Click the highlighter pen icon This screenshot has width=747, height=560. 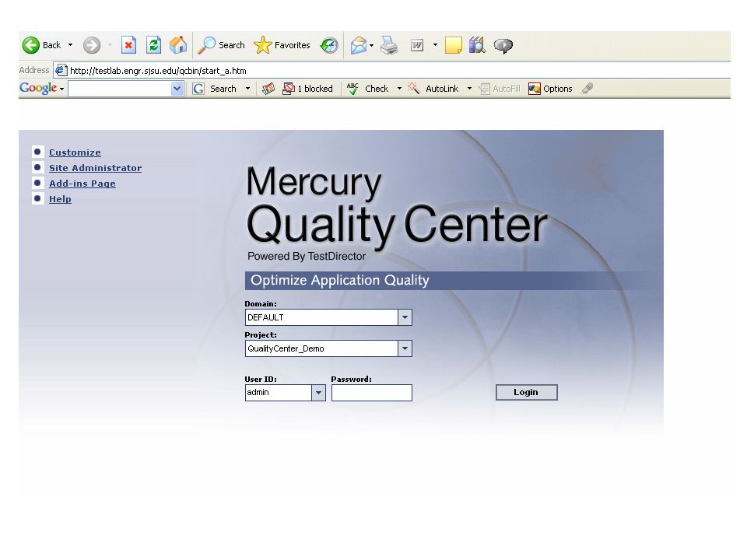587,88
